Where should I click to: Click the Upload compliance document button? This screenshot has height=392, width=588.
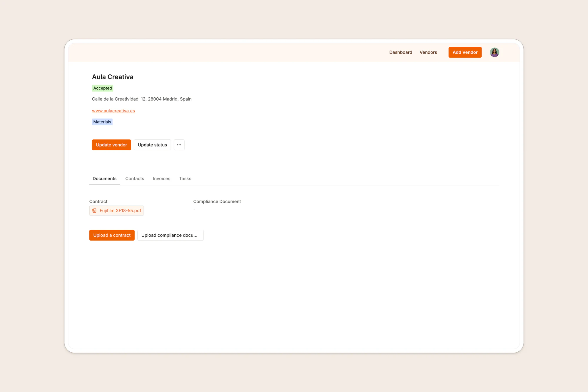pyautogui.click(x=170, y=235)
